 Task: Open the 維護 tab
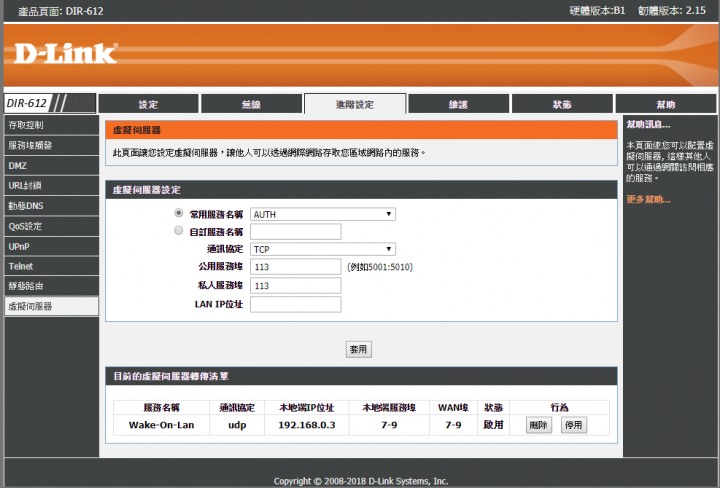(x=458, y=104)
